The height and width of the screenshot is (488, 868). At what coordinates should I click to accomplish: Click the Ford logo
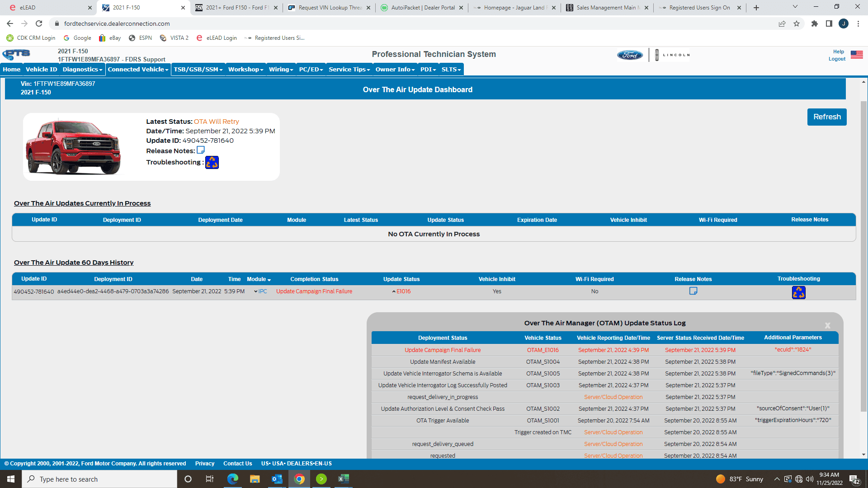point(630,55)
